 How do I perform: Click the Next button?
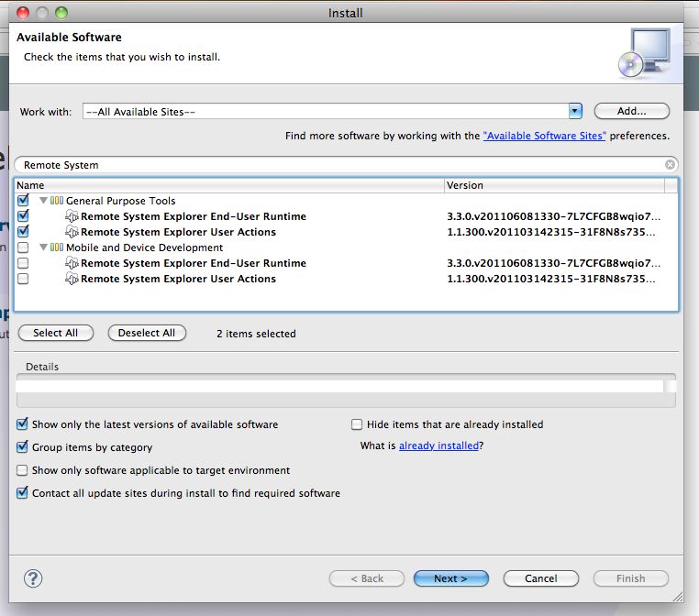pos(450,578)
